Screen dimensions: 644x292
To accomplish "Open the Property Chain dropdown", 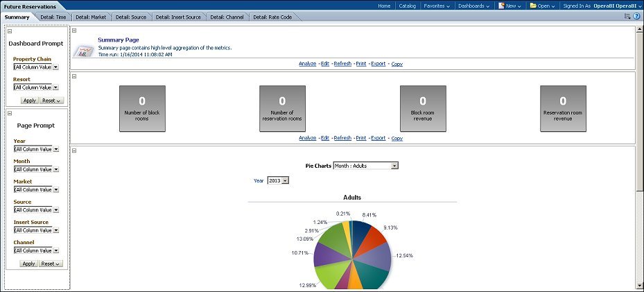I will click(x=55, y=67).
